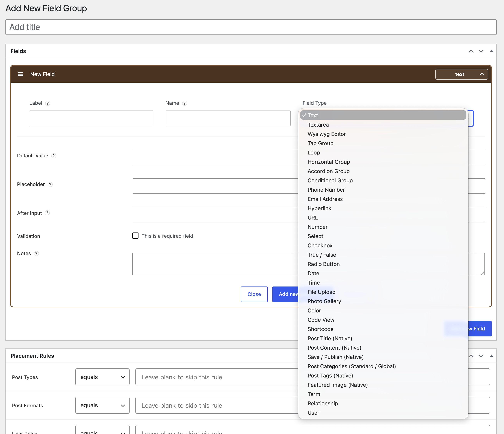Open the Default Value help icon
This screenshot has height=434, width=504.
[54, 156]
